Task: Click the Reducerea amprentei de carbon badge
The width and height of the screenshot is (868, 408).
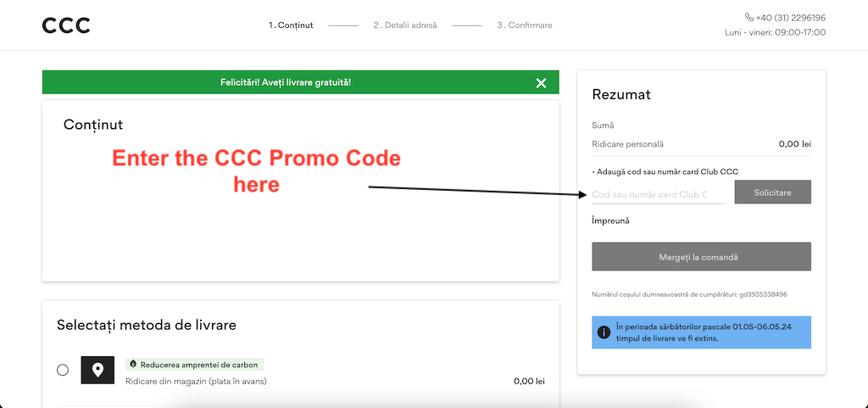Action: coord(195,364)
